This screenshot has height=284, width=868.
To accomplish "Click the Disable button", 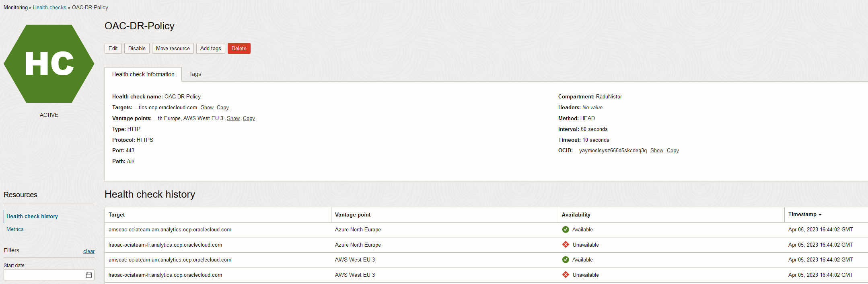I will [x=137, y=49].
